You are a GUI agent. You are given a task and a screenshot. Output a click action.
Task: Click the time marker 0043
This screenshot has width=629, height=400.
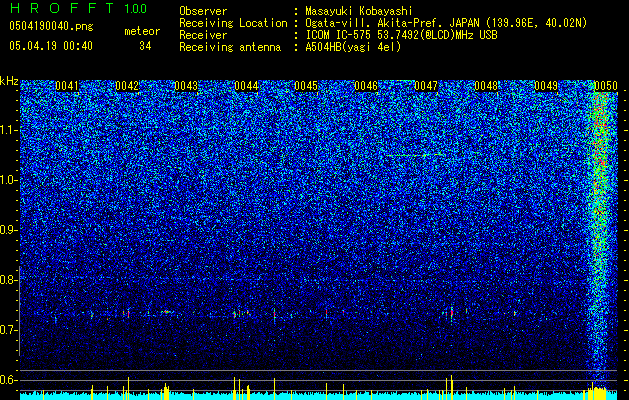[187, 86]
